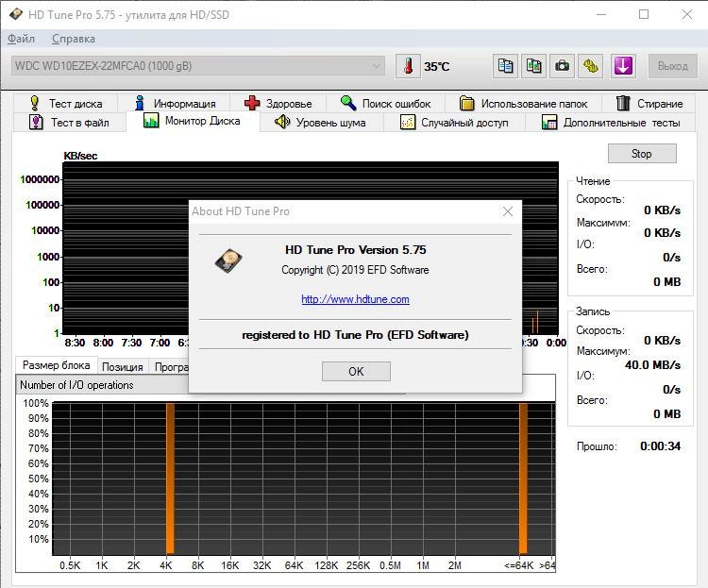This screenshot has height=588, width=708.
Task: Click the lightbulb icon on Тест диска tab
Action: tap(34, 103)
